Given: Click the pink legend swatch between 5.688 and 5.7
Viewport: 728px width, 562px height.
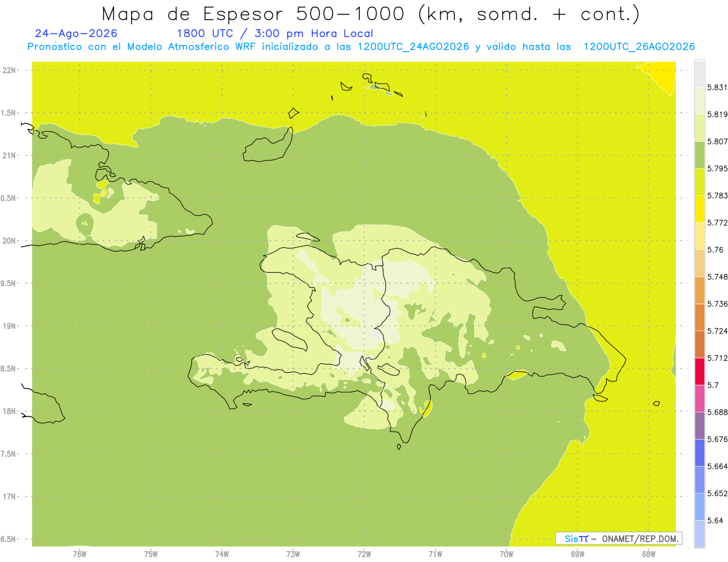Looking at the screenshot, I should [699, 398].
